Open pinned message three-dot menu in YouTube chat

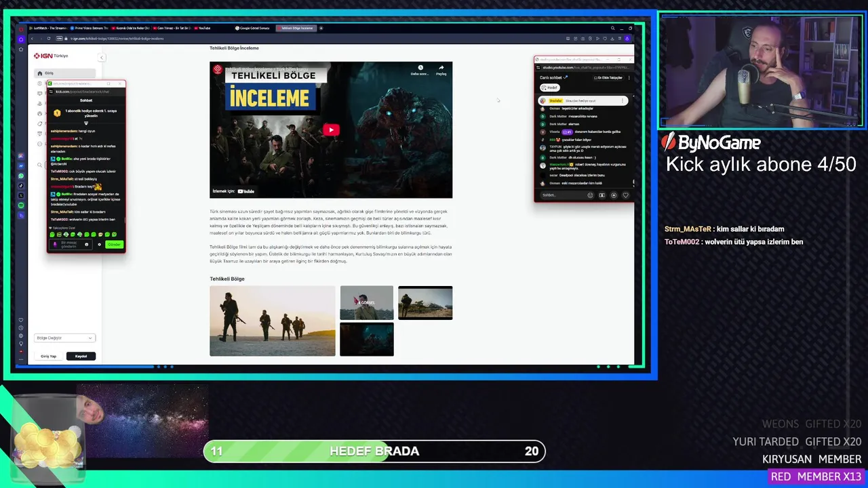coord(623,100)
